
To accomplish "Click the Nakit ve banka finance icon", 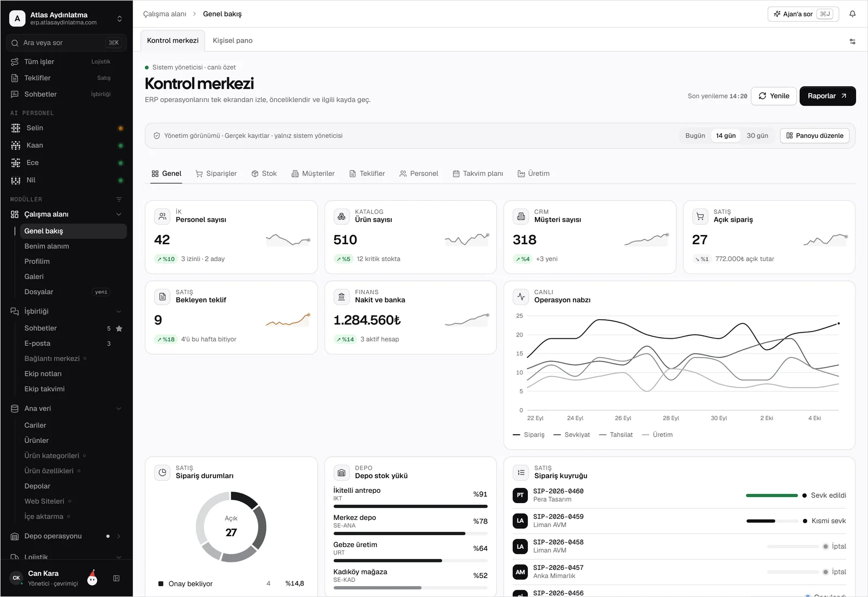I will pyautogui.click(x=341, y=296).
